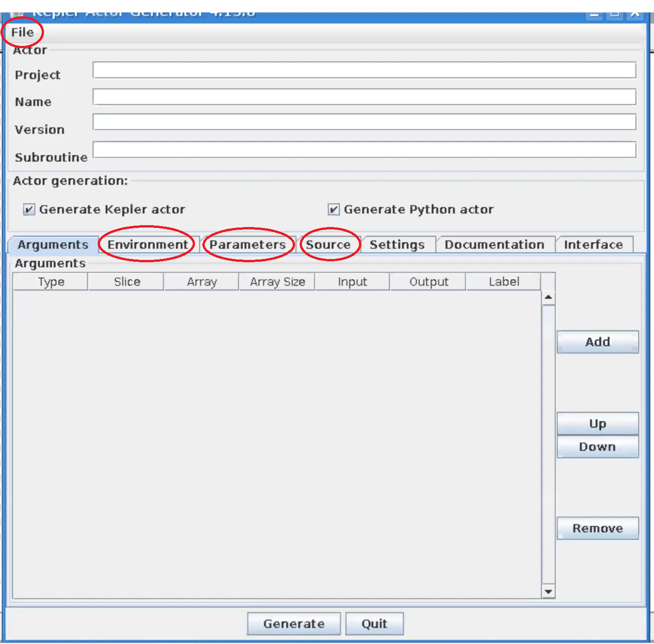Remove the selected argument
This screenshot has width=654, height=644.
click(597, 528)
